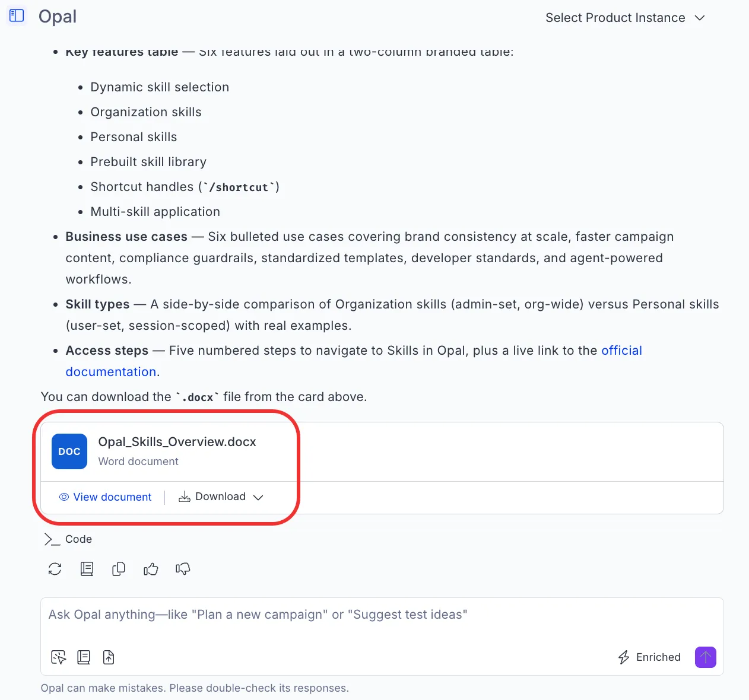Focus the Ask Opal anything input field

(382, 615)
